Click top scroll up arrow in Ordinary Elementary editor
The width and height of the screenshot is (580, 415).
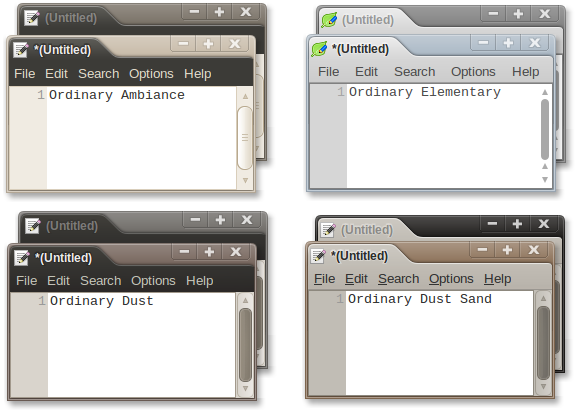pyautogui.click(x=545, y=92)
